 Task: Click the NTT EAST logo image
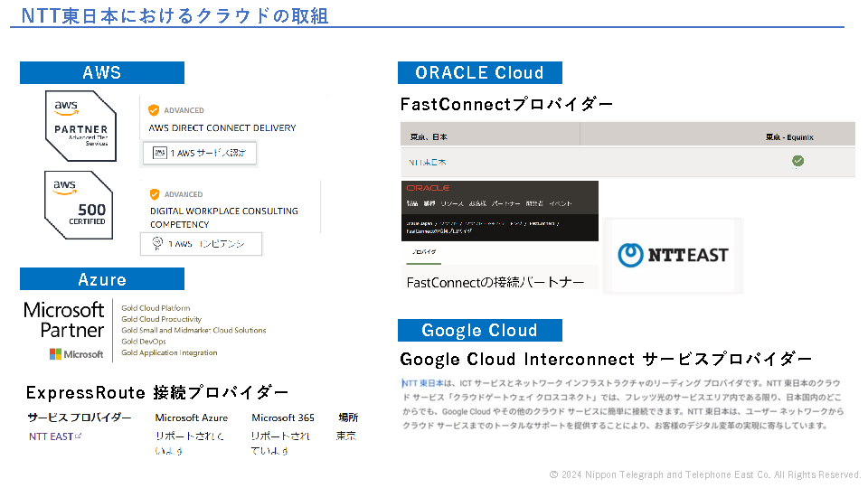click(x=673, y=255)
